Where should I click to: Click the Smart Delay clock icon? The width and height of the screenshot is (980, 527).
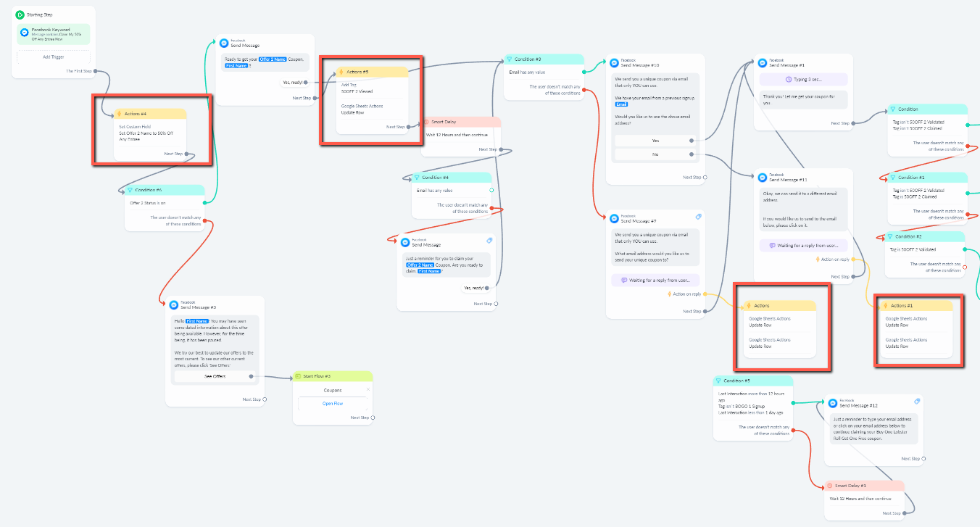pyautogui.click(x=427, y=123)
